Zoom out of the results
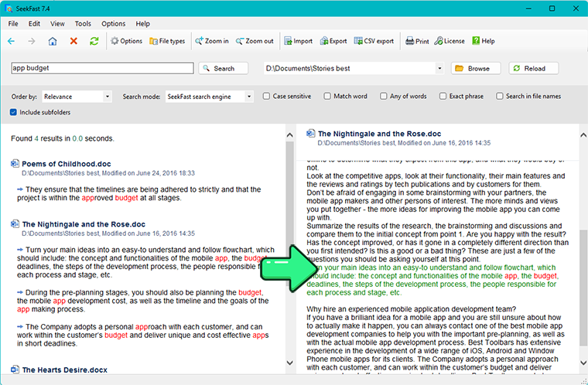This screenshot has width=588, height=385. tap(255, 41)
